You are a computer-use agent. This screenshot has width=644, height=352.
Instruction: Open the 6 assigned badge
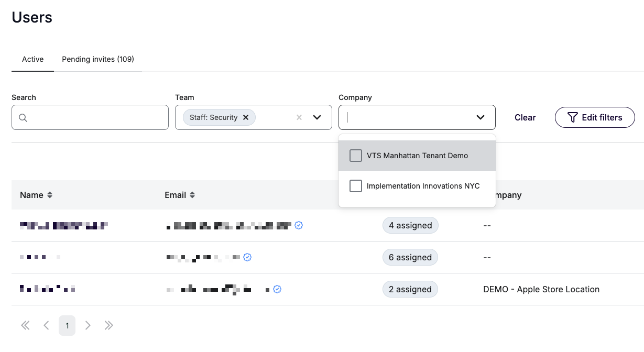point(410,257)
